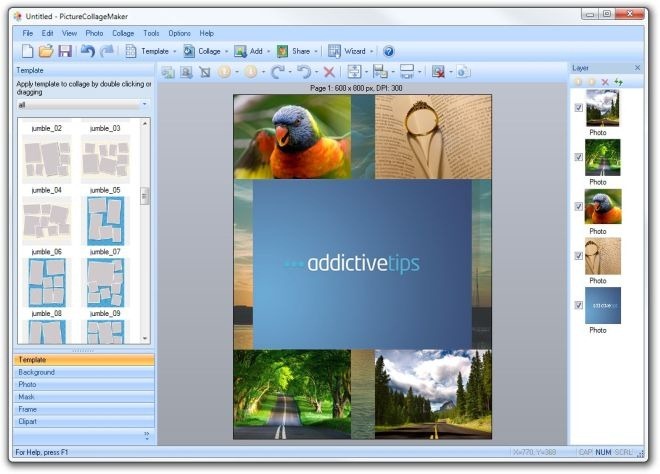This screenshot has height=474, width=660.
Task: Open dropdown arrow beside page size icon
Action: click(x=419, y=72)
